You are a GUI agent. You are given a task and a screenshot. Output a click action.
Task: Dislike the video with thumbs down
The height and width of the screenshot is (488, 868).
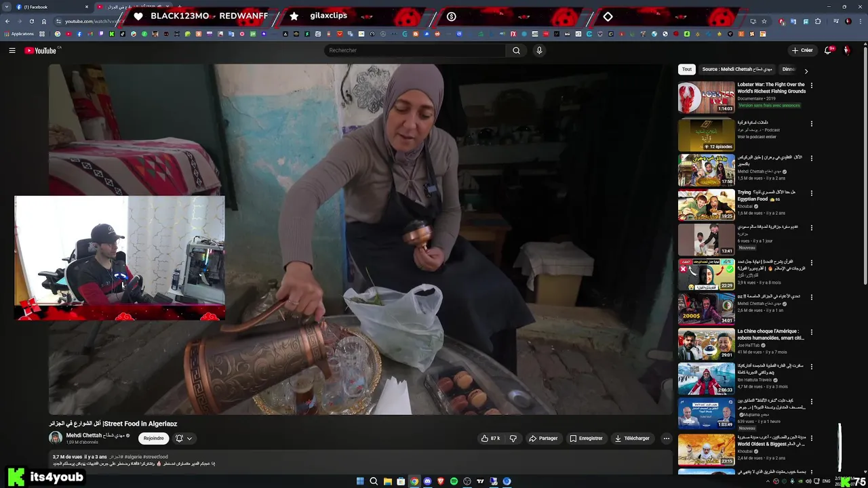coord(513,439)
